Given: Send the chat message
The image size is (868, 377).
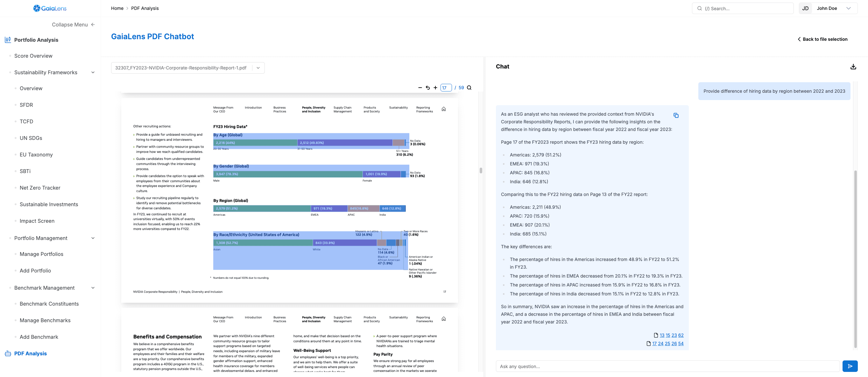Looking at the screenshot, I should coord(850,366).
